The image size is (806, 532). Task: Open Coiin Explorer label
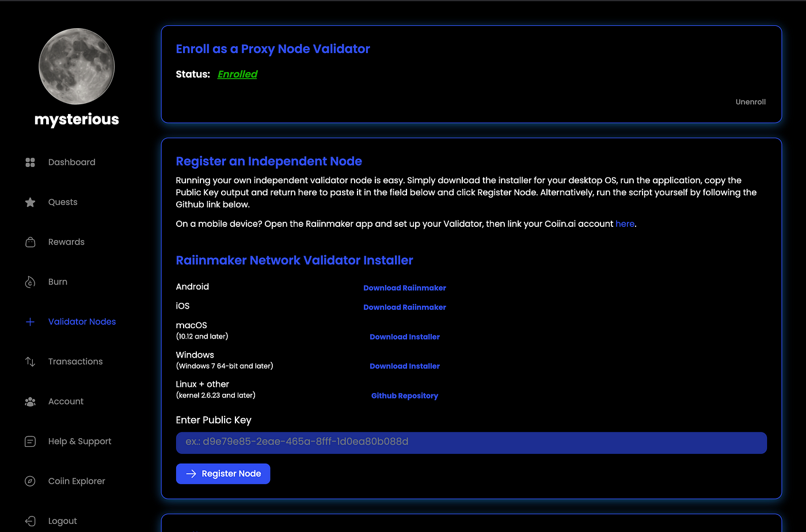tap(77, 481)
